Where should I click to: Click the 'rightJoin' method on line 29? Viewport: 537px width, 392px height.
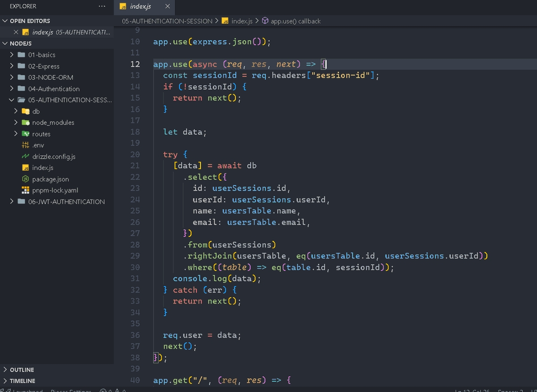point(210,256)
